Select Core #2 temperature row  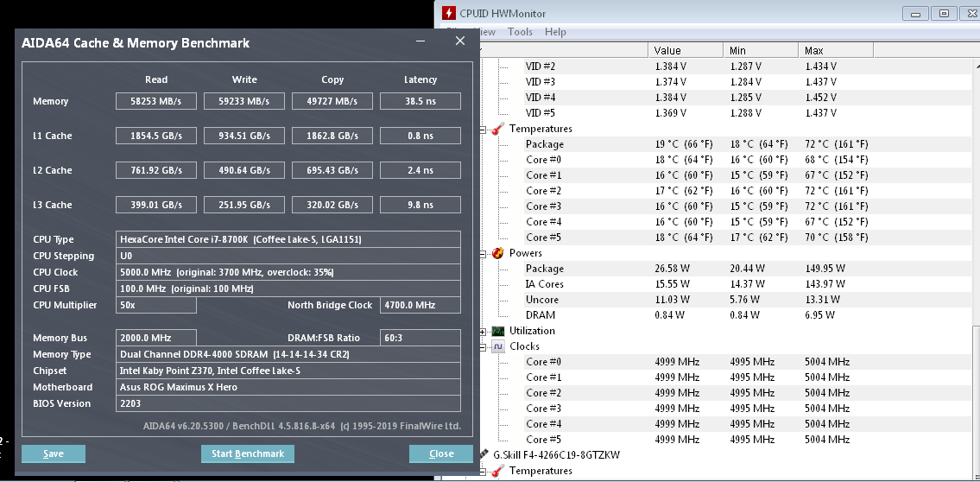click(748, 191)
